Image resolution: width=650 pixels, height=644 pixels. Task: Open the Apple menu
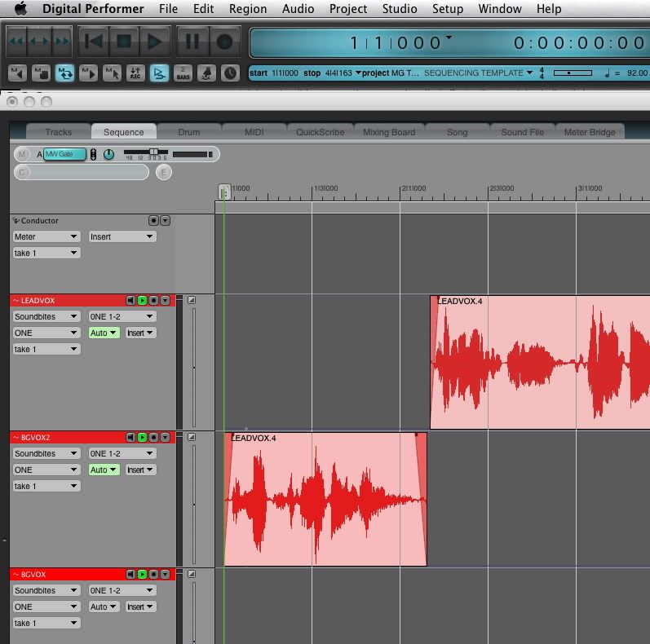[20, 9]
